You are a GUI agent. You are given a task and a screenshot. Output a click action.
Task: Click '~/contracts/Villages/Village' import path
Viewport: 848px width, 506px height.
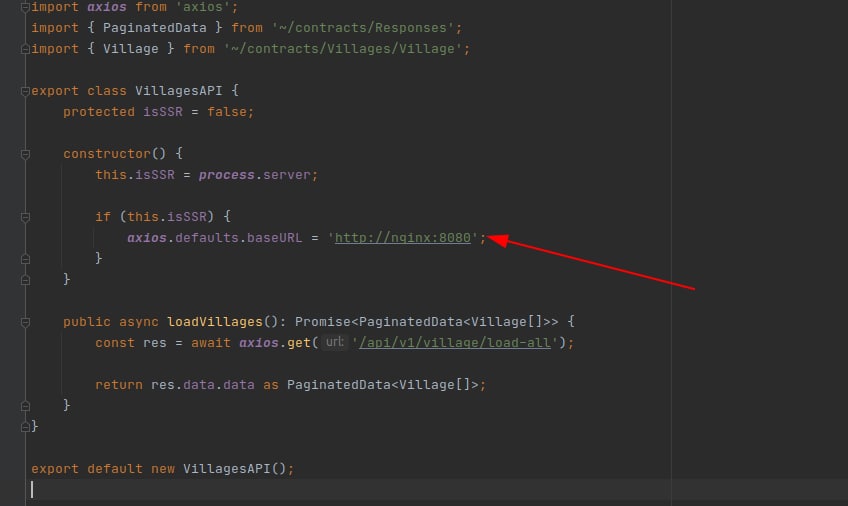(x=343, y=49)
